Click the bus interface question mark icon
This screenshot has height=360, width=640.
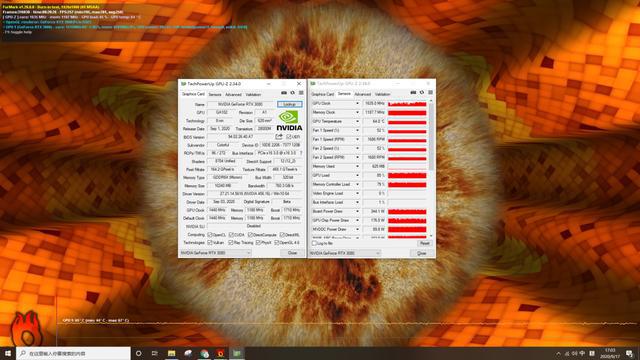[301, 153]
